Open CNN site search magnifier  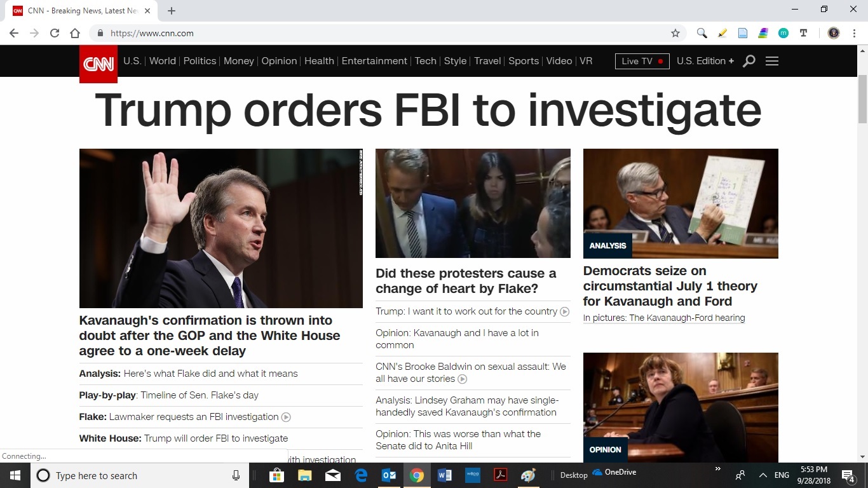749,61
